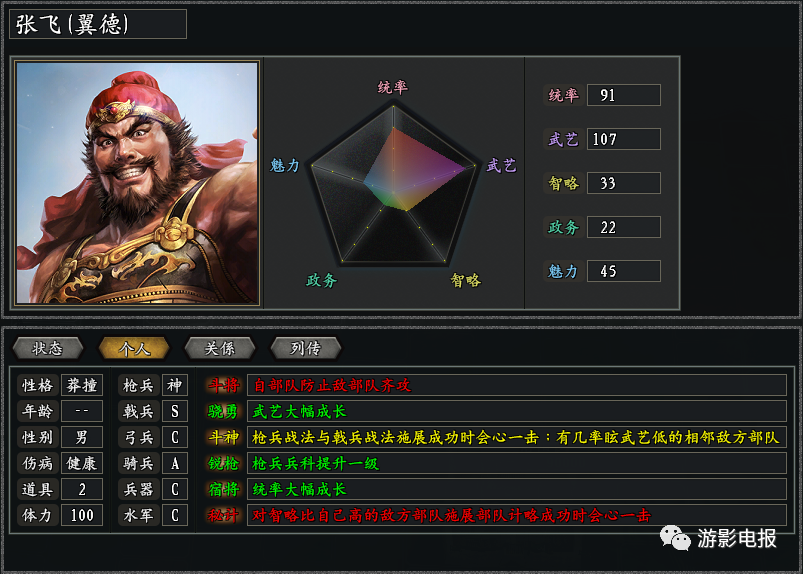Image resolution: width=803 pixels, height=574 pixels.
Task: Click the 锐枪 trait label
Action: point(223,463)
